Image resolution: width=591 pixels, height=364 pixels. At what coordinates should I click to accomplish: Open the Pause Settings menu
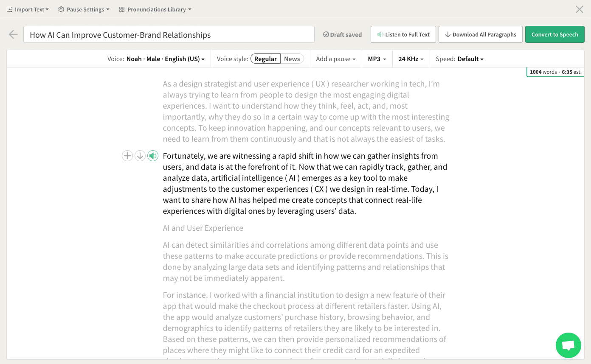coord(84,9)
